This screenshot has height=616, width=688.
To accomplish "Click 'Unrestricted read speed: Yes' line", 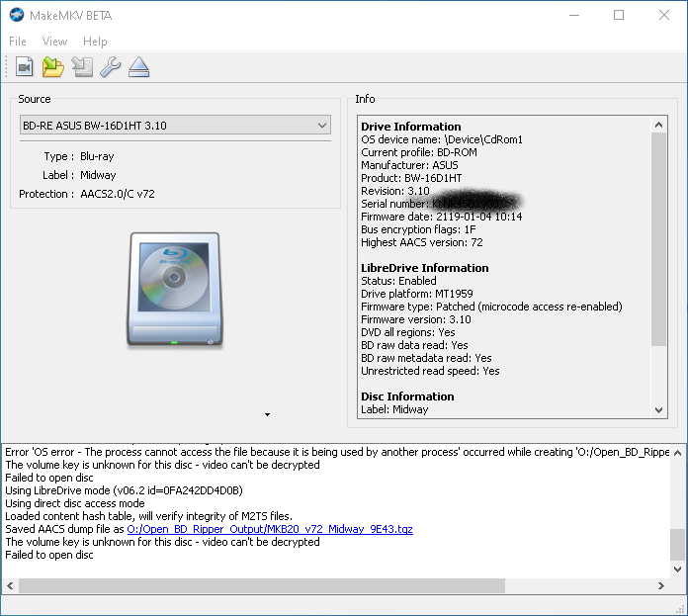I will tap(430, 371).
